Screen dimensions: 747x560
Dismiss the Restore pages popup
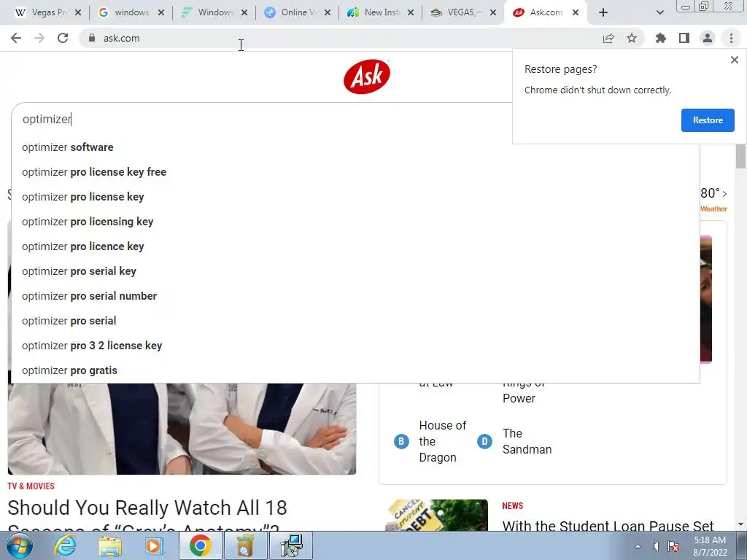[x=734, y=60]
